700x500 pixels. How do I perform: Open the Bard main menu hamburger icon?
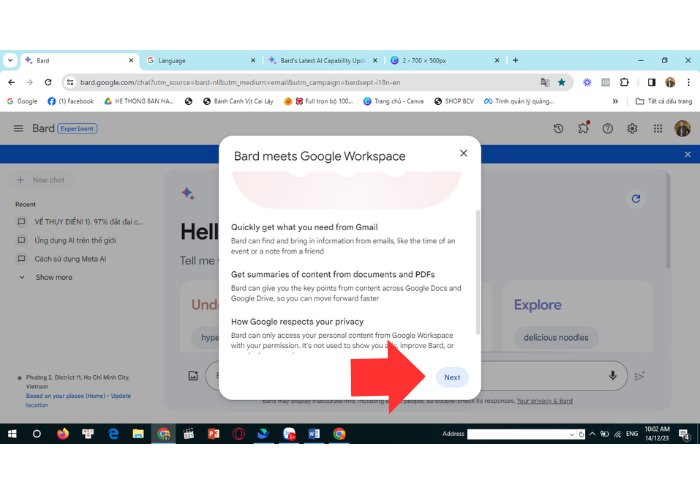pyautogui.click(x=18, y=129)
